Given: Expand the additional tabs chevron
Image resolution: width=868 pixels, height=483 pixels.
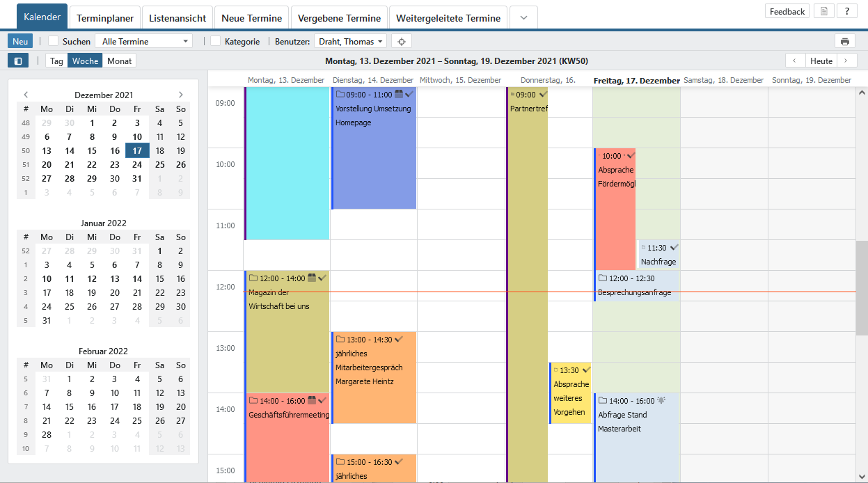Looking at the screenshot, I should 523,18.
